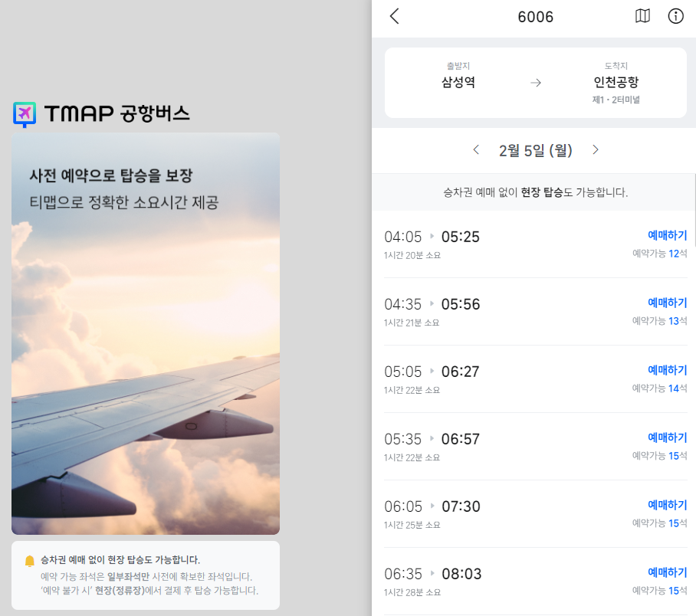This screenshot has height=616, width=696.
Task: Book the 05:35 bus with 예매하기
Action: point(667,437)
